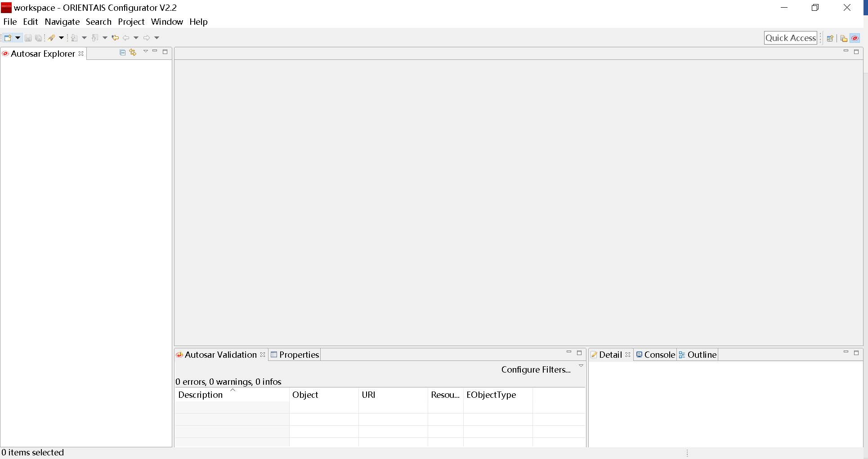This screenshot has height=459, width=868.
Task: Sort by the Description column header
Action: click(201, 395)
